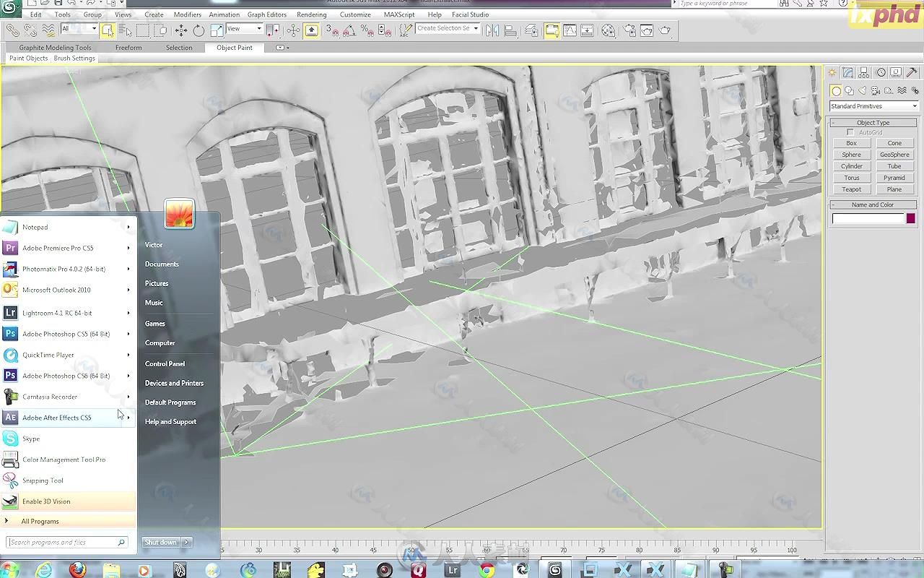Open the Create Selection Set dropdown

click(x=448, y=29)
